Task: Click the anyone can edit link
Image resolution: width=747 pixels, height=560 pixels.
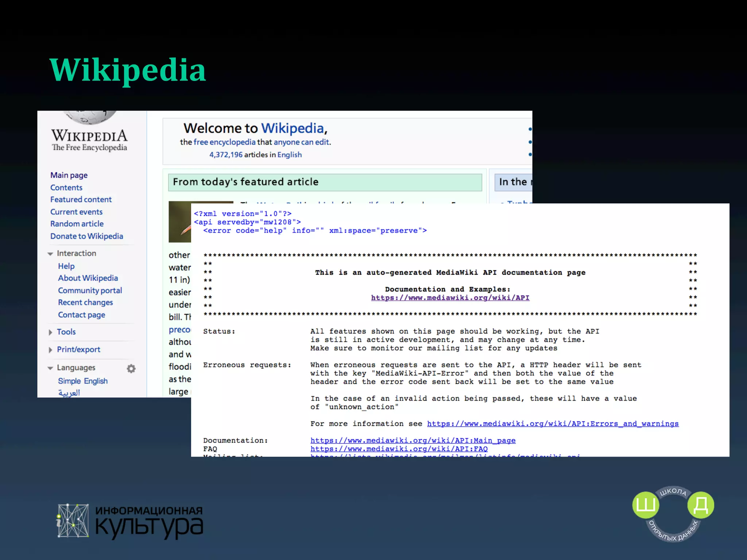Action: [x=301, y=142]
